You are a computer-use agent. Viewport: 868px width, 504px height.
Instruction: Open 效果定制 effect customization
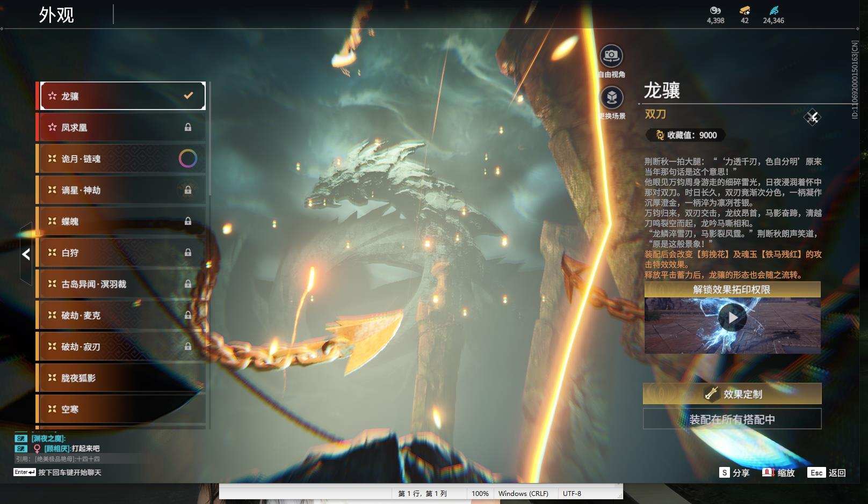(x=732, y=393)
